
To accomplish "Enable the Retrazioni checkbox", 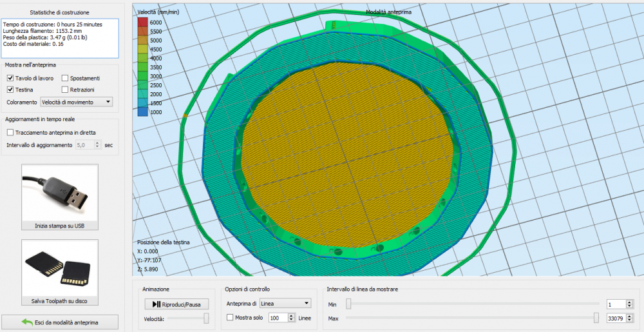I will [65, 90].
